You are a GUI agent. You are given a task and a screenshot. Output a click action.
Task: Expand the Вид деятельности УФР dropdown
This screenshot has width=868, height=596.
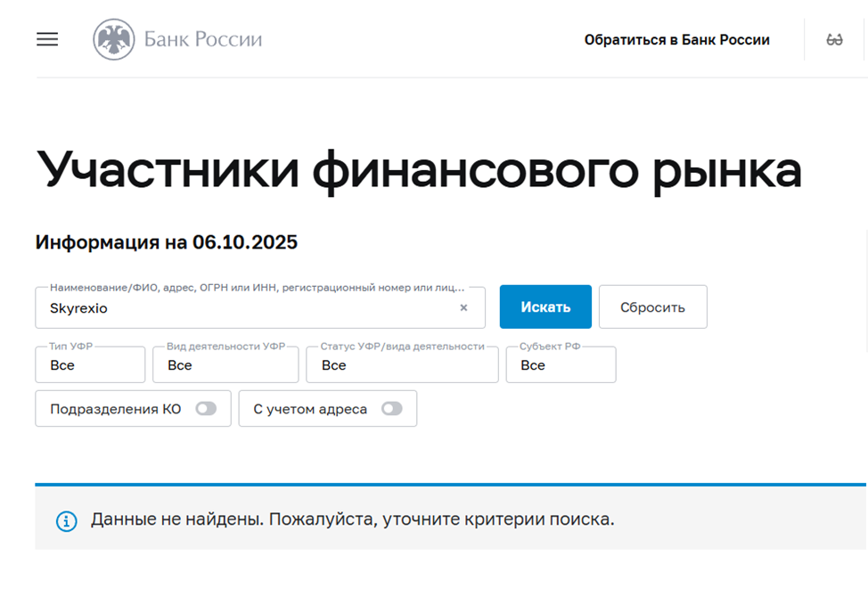[225, 365]
